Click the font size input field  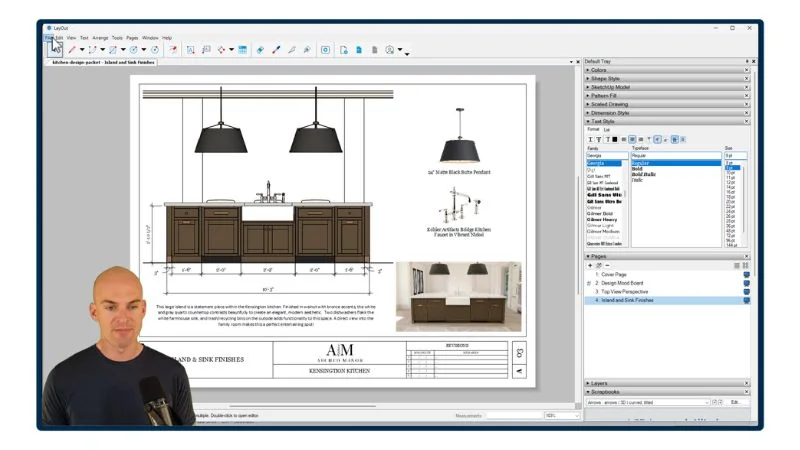click(x=735, y=156)
